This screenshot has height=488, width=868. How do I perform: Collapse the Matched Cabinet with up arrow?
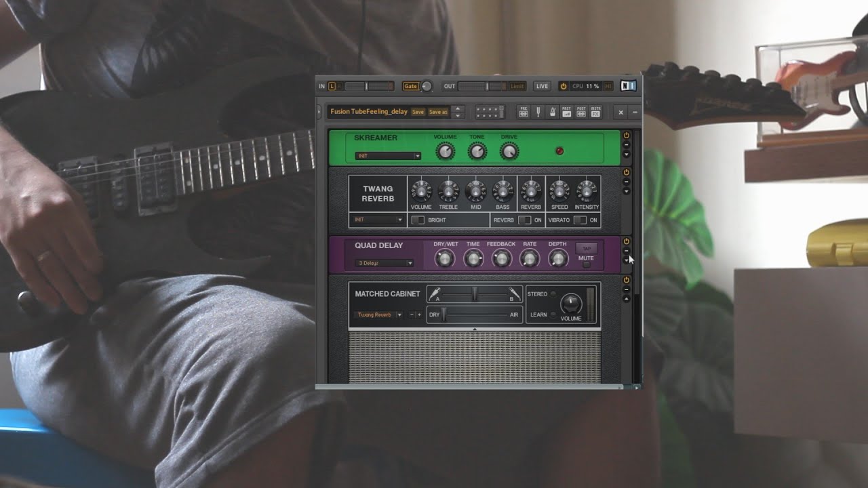[626, 298]
